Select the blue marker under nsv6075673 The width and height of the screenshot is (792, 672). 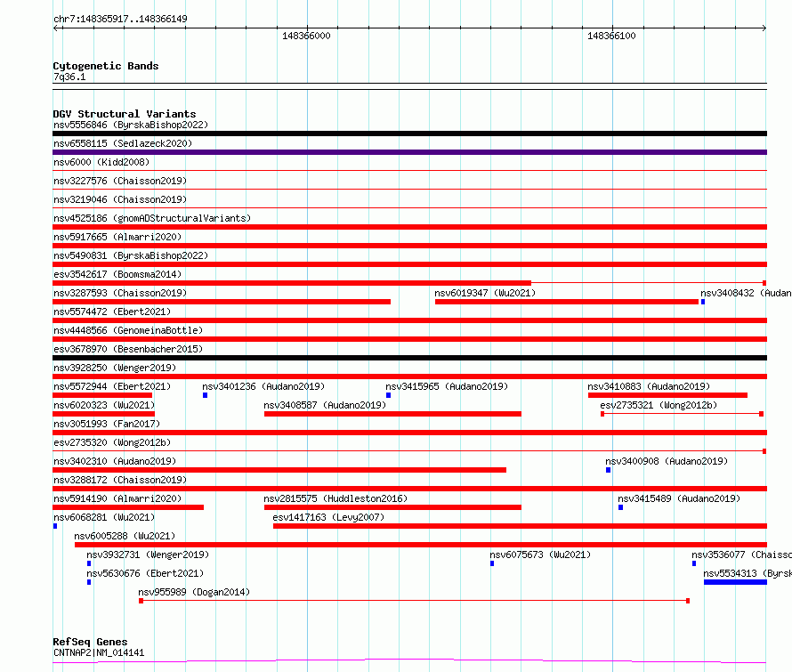pyautogui.click(x=491, y=563)
